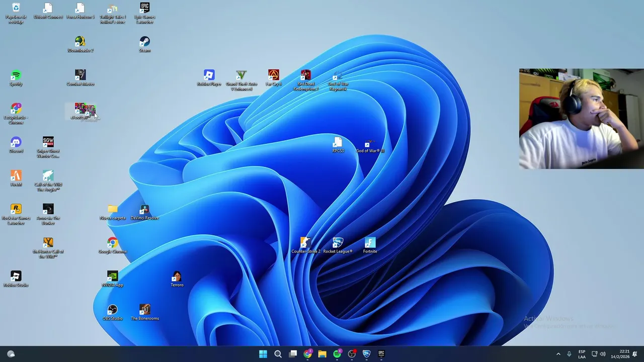The height and width of the screenshot is (362, 644).
Task: Select the Spotify desktop shortcut
Action: [16, 78]
